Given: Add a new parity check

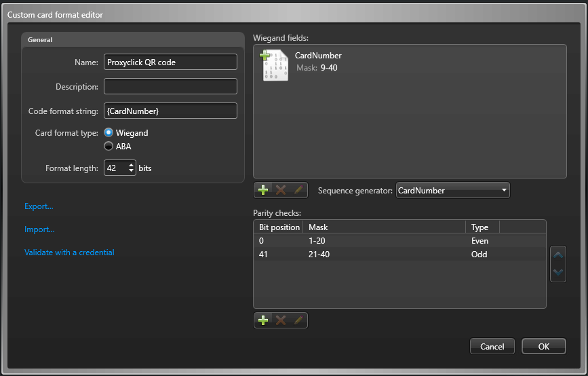Looking at the screenshot, I should click(x=263, y=320).
